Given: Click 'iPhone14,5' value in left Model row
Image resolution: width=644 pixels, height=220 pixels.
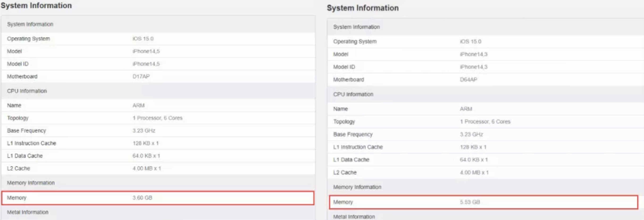Looking at the screenshot, I should 146,51.
